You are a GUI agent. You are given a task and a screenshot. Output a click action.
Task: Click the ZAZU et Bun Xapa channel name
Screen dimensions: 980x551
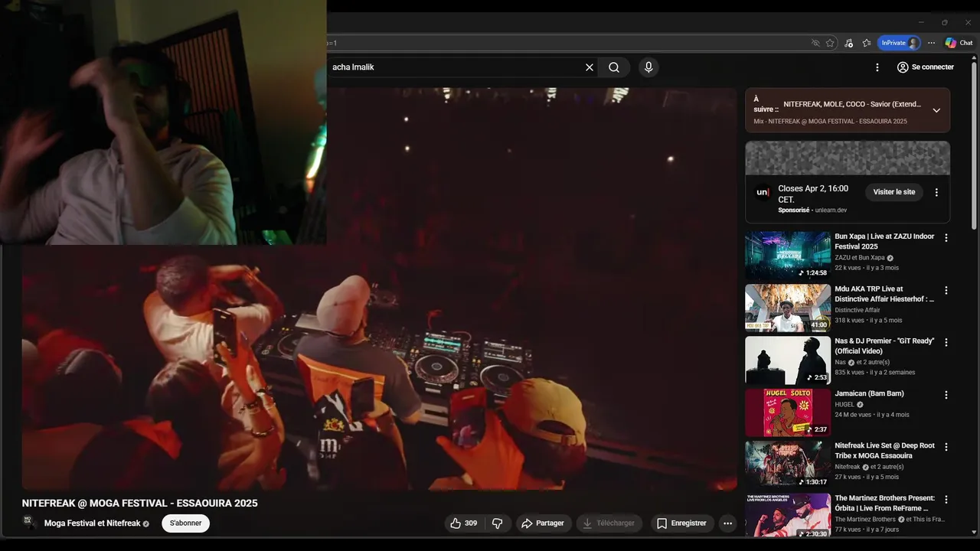(x=860, y=258)
